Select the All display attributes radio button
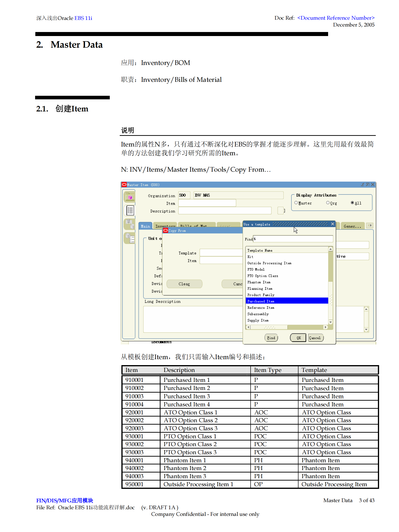Image resolution: width=399 pixels, height=532 pixels. [353, 203]
